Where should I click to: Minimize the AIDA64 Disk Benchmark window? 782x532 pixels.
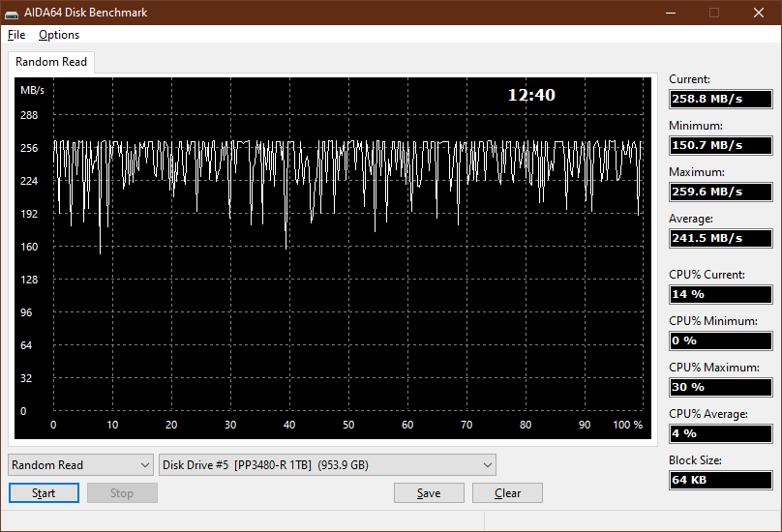click(671, 13)
